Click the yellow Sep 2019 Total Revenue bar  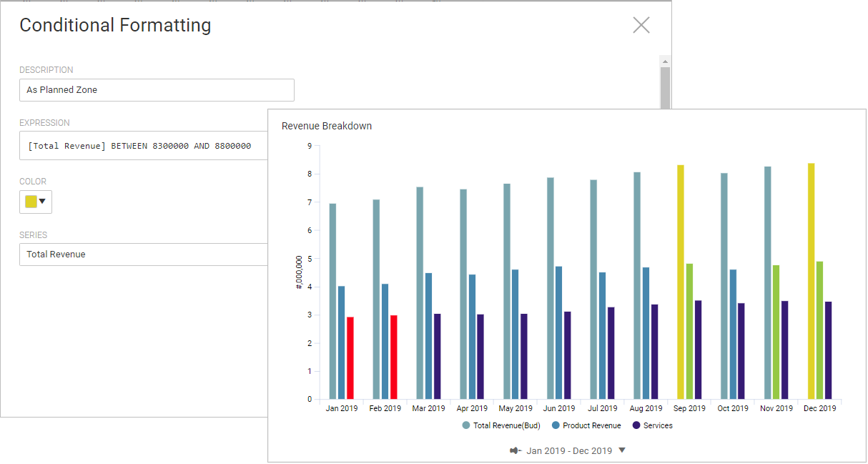point(681,282)
